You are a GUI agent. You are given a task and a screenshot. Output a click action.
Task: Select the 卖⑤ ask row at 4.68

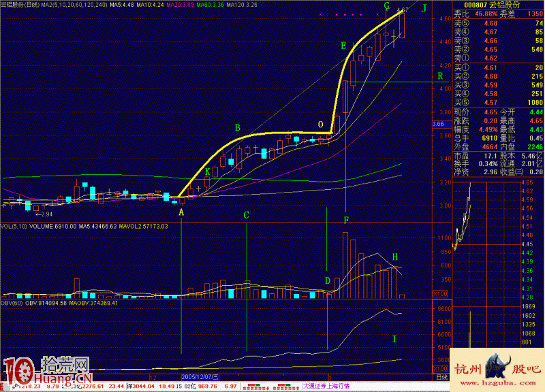[499, 23]
